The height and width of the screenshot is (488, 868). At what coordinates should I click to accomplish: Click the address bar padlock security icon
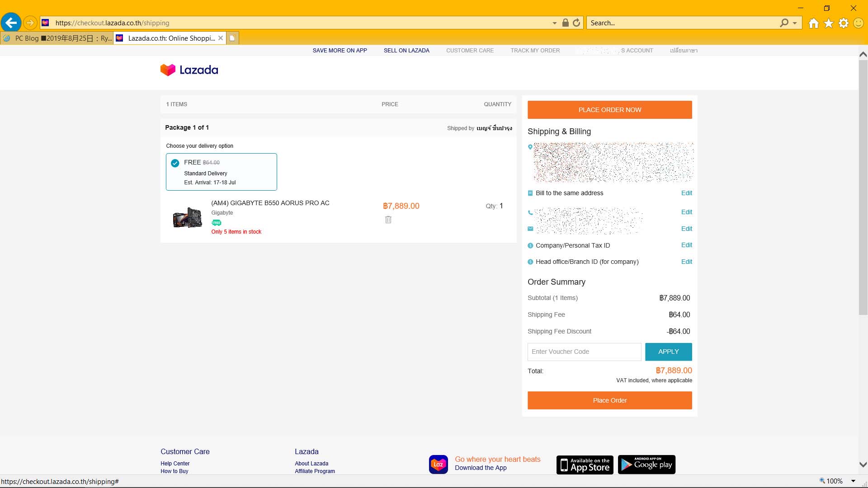point(565,23)
